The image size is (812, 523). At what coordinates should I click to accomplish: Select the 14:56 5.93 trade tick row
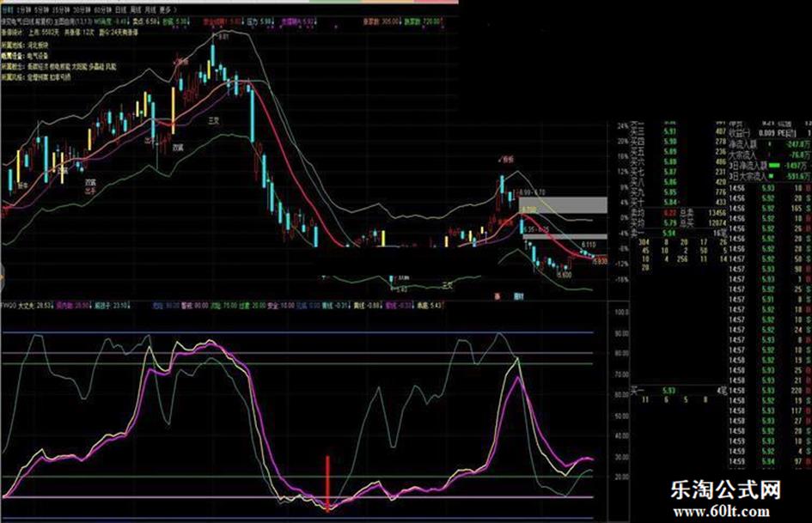point(770,188)
